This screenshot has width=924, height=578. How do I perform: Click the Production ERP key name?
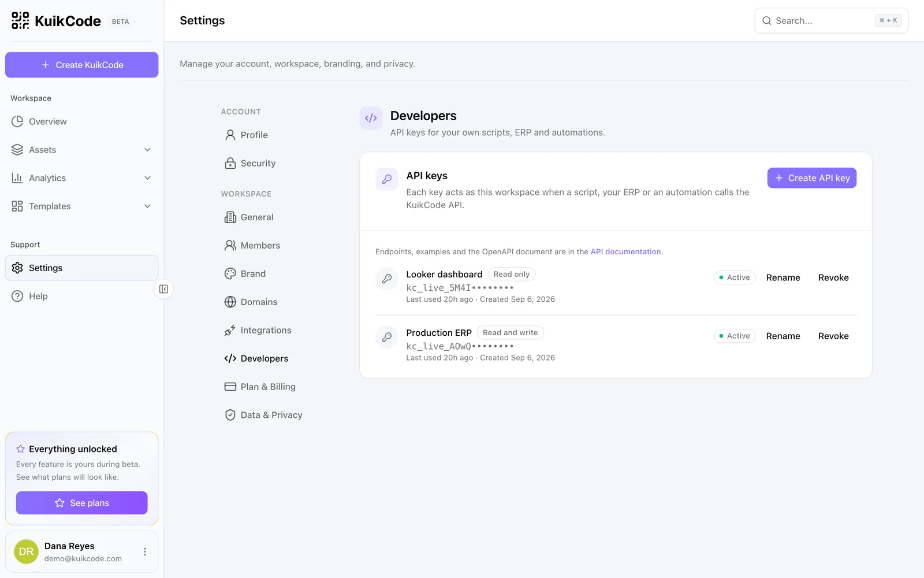pos(439,333)
